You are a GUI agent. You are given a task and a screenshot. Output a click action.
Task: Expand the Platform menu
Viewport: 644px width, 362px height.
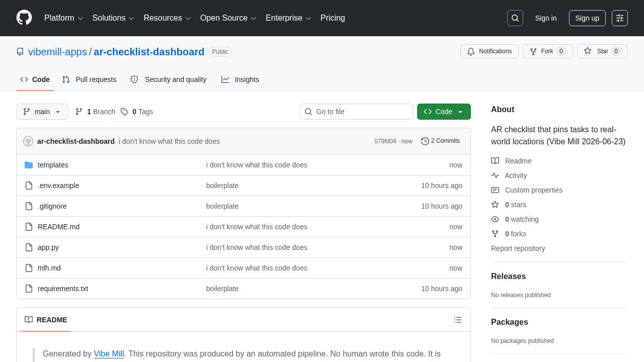pyautogui.click(x=64, y=18)
